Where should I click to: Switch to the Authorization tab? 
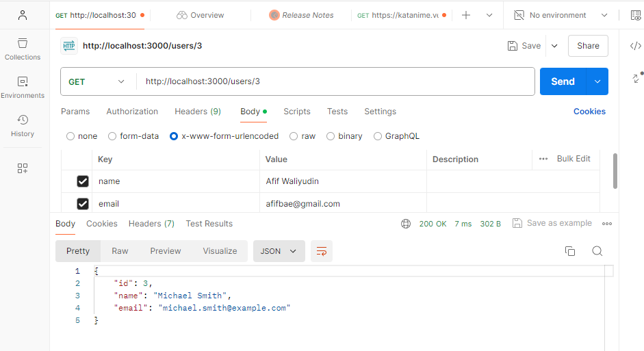tap(132, 112)
